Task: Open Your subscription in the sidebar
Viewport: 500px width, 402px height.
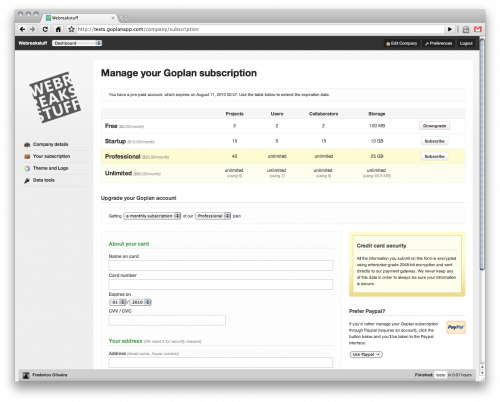Action: (x=51, y=156)
